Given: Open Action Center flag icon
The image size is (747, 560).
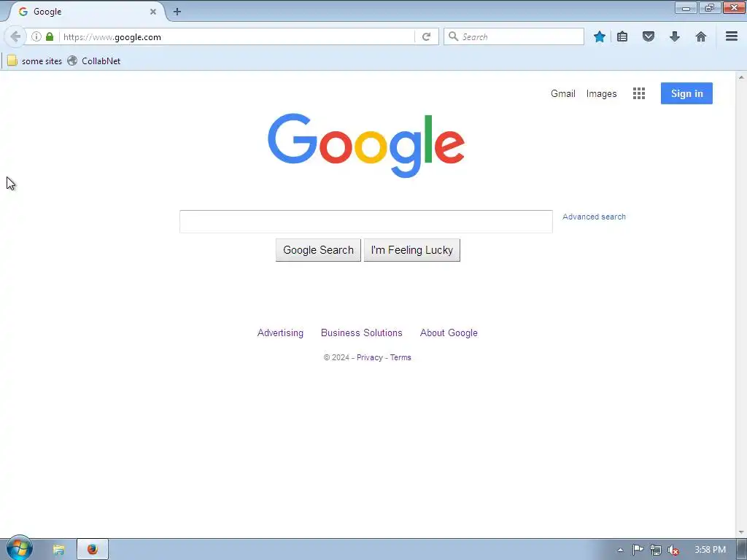Looking at the screenshot, I should (638, 550).
